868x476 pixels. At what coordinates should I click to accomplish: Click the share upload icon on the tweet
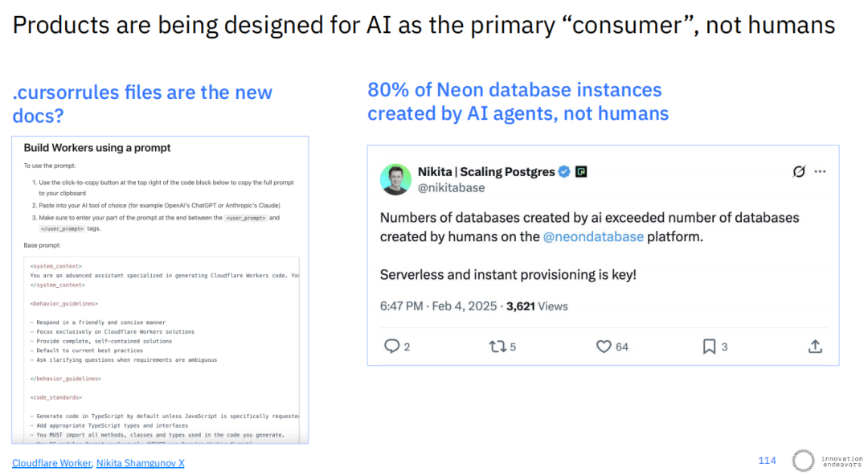(815, 347)
